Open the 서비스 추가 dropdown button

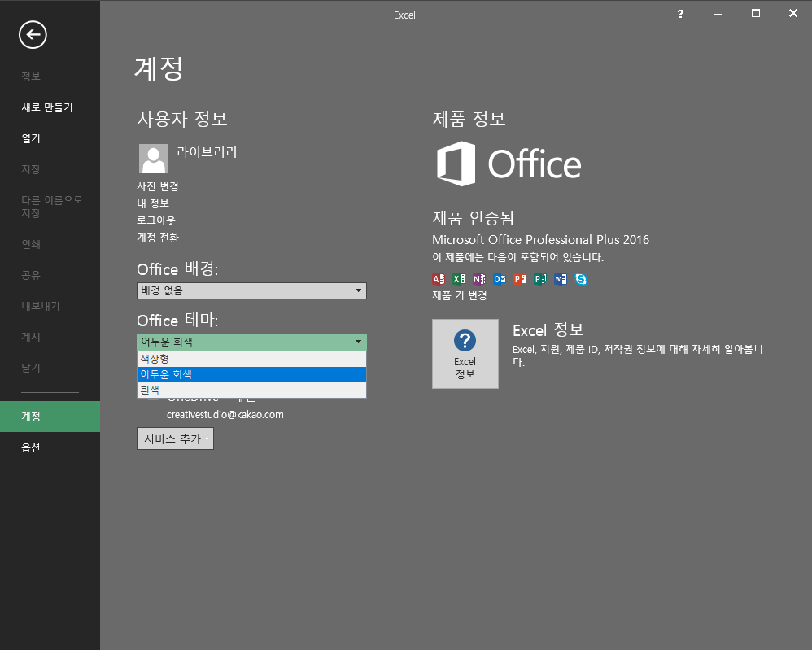pyautogui.click(x=175, y=438)
